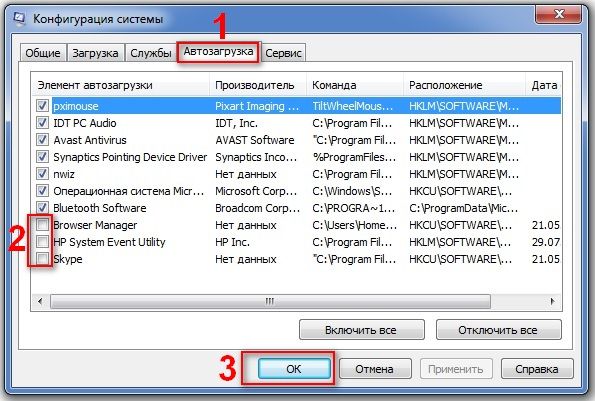The width and height of the screenshot is (595, 401).
Task: Click the %ProgramFiles command cell
Action: coord(354,157)
